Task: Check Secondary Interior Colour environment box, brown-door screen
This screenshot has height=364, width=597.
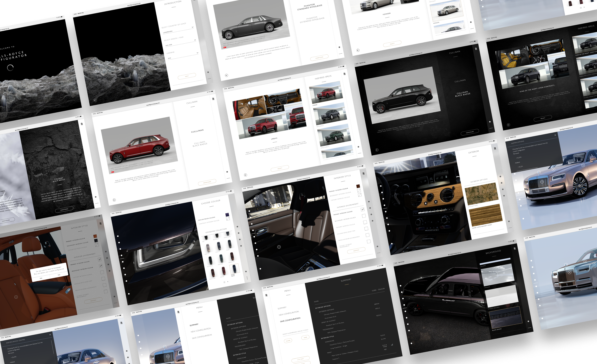Action: [x=364, y=216]
